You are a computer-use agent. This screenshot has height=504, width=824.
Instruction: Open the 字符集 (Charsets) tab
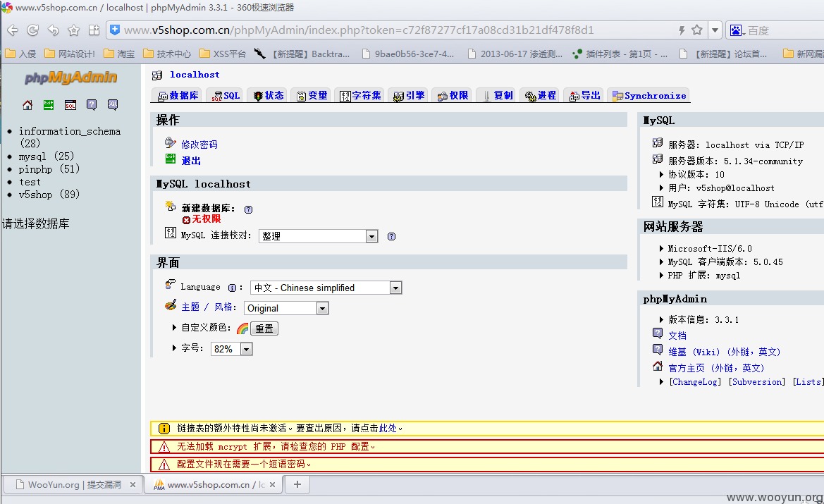point(360,96)
